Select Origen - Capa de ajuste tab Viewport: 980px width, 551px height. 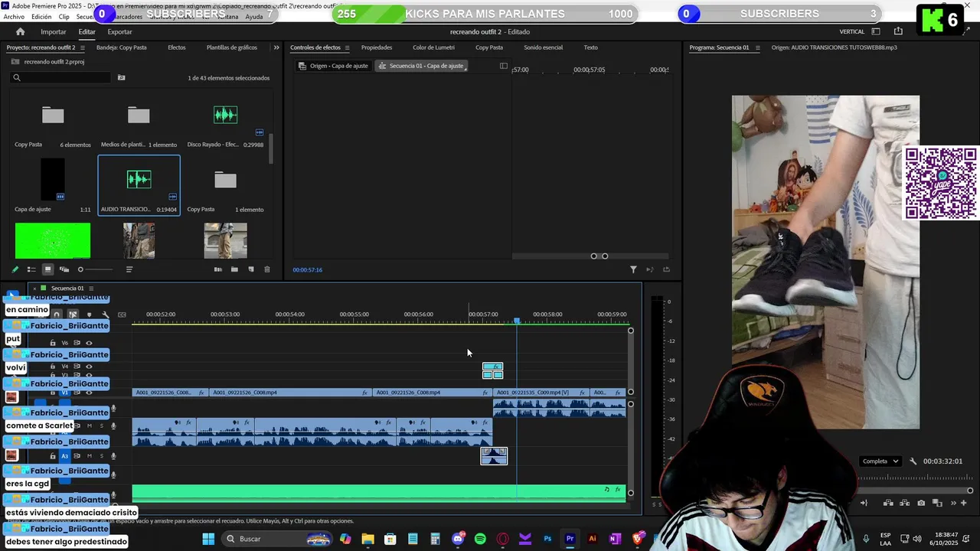click(333, 66)
